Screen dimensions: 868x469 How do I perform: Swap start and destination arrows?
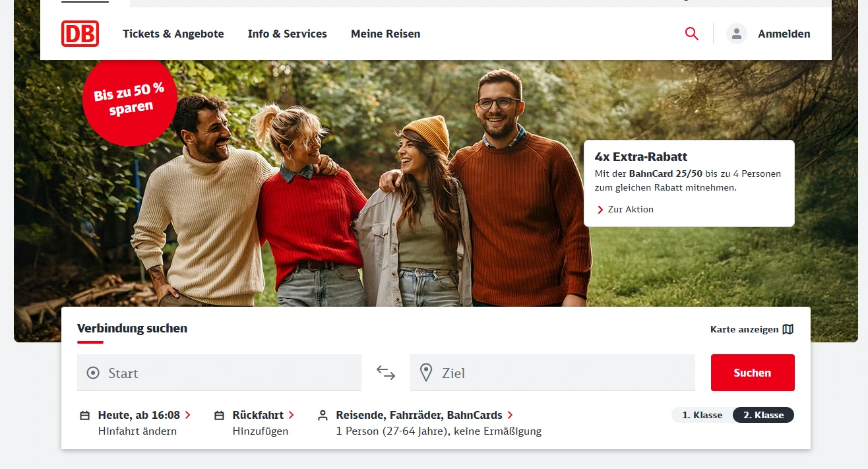pos(386,373)
